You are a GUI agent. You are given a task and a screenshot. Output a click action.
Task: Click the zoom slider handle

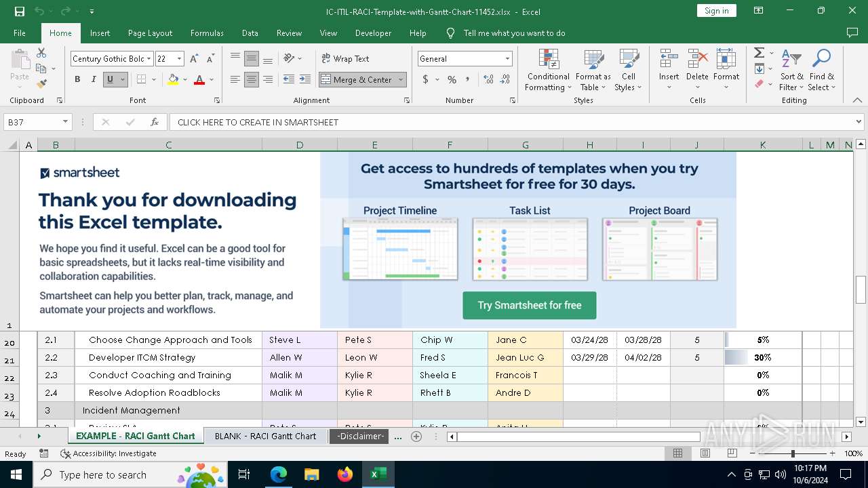pos(793,453)
